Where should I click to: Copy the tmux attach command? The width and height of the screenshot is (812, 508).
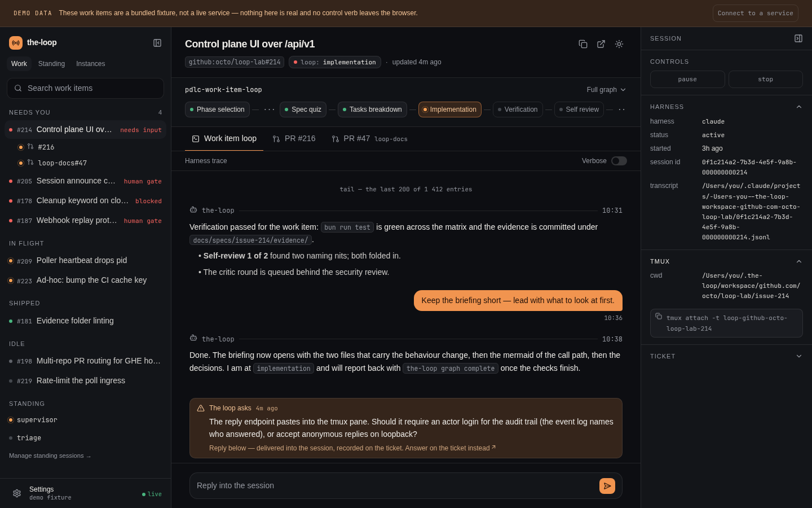click(659, 317)
